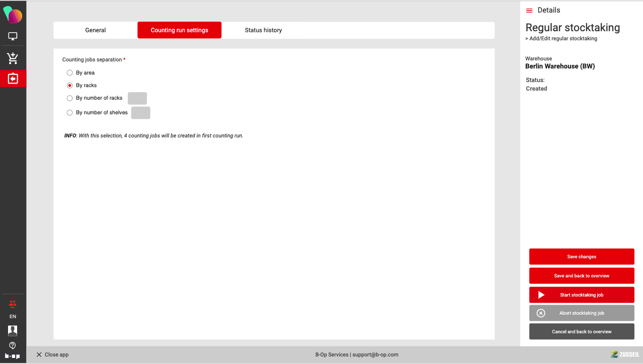Click the red switch-user people icon

click(x=13, y=304)
